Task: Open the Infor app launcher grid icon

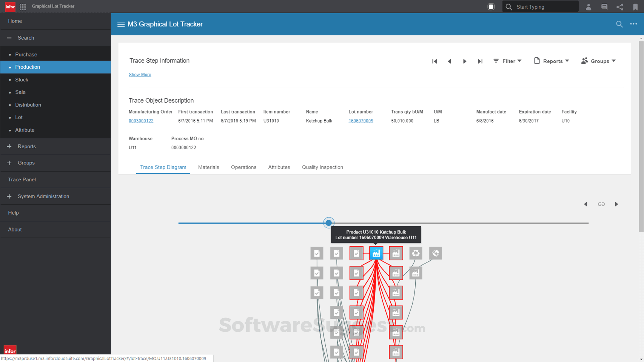Action: point(23,6)
